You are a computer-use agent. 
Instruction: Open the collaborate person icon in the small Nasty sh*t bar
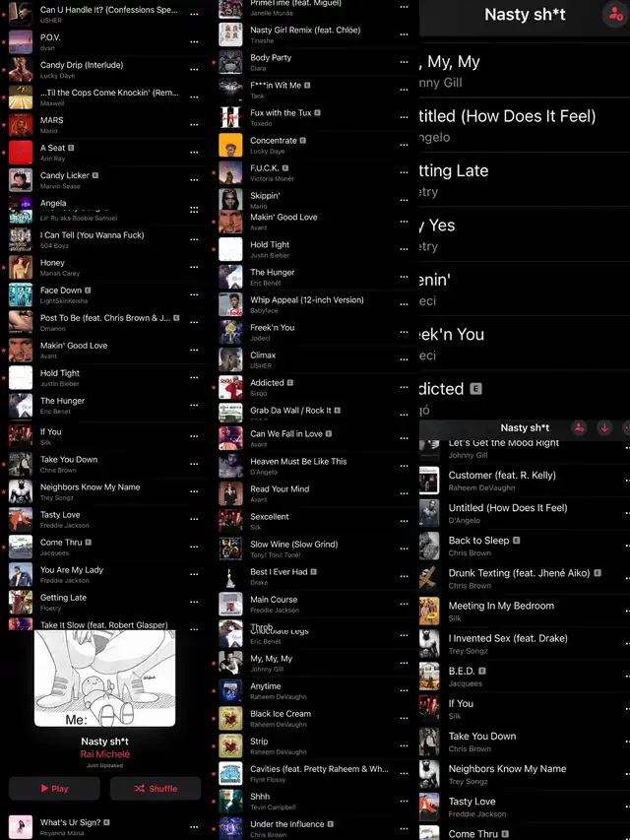point(579,427)
